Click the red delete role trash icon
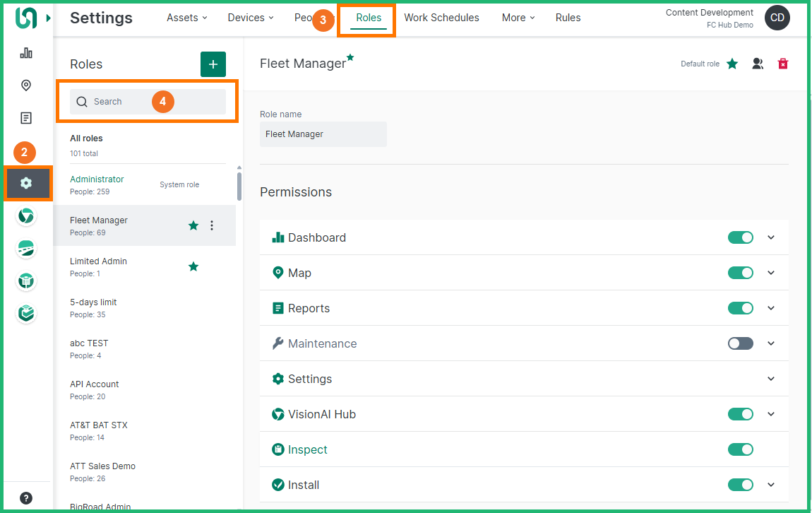 782,64
